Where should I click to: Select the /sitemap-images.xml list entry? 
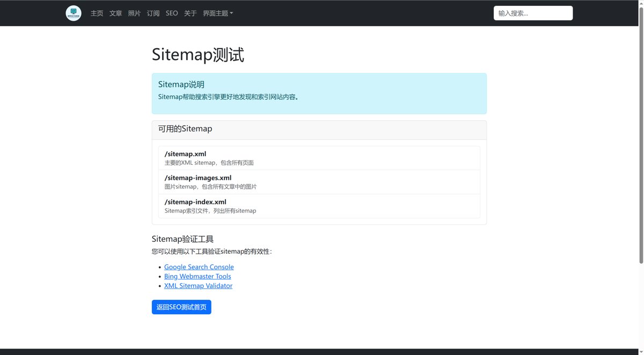click(319, 182)
